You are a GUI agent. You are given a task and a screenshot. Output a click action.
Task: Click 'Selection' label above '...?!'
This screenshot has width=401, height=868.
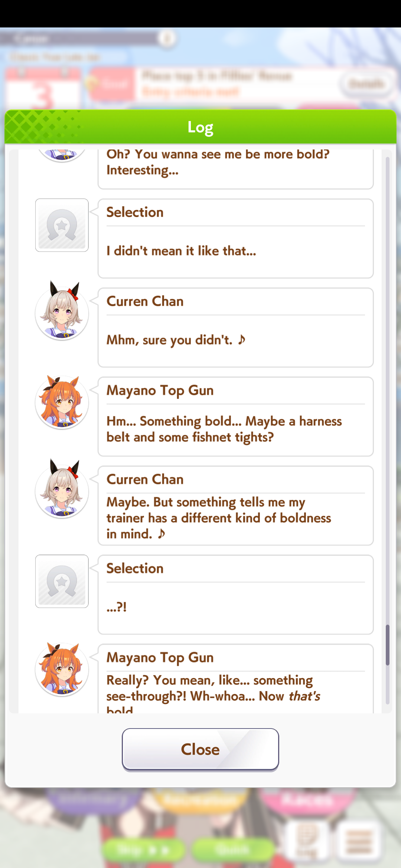[135, 568]
